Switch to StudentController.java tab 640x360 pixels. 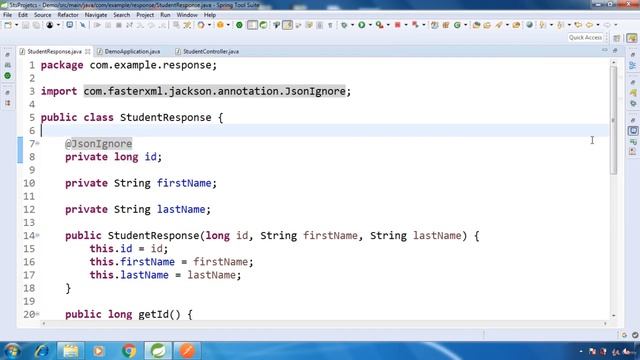point(207,51)
